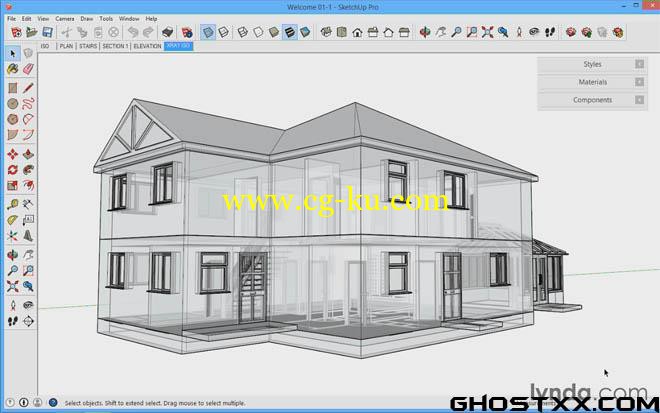
Task: Activate the Arc tool
Action: [x=28, y=119]
